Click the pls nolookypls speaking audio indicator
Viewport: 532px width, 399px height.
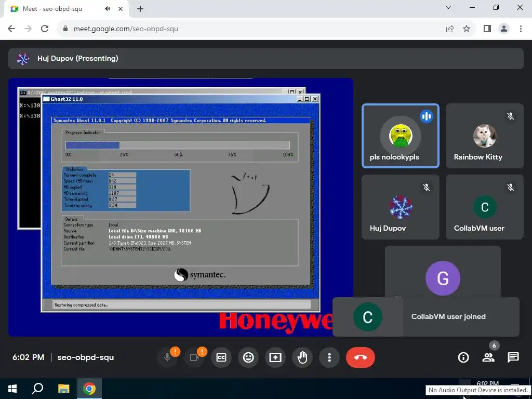pos(427,116)
